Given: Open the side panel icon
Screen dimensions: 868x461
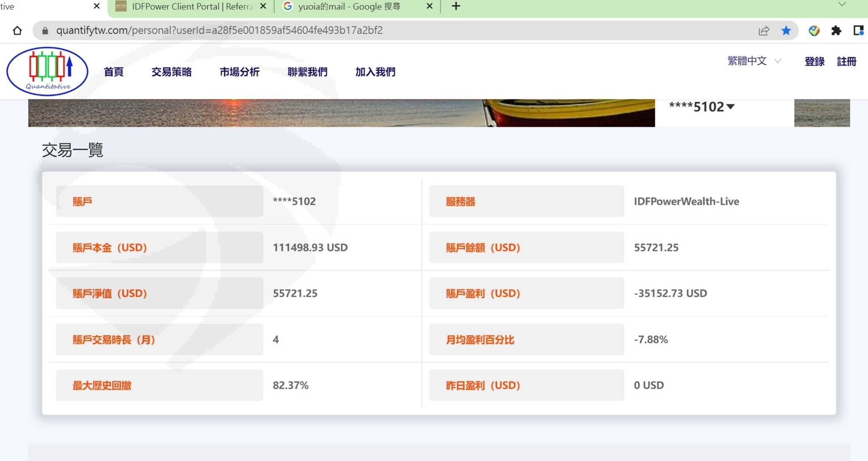Looking at the screenshot, I should [858, 31].
